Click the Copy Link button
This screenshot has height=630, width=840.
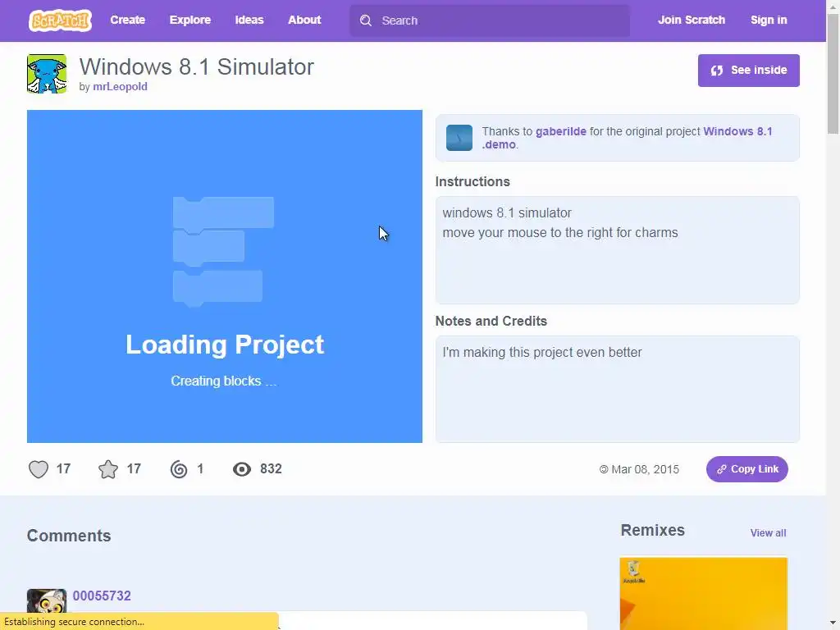pyautogui.click(x=746, y=469)
